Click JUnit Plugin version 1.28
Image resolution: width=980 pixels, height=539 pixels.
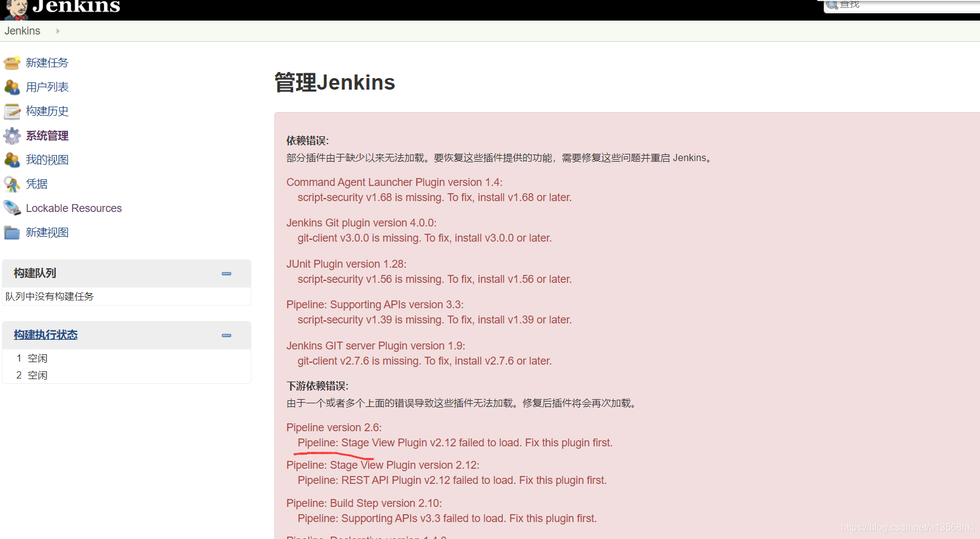[346, 264]
